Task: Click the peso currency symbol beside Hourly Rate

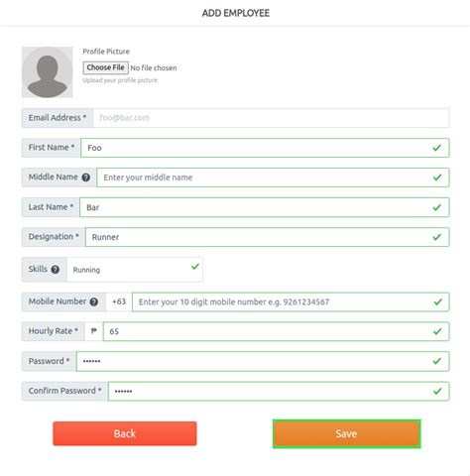Action: pyautogui.click(x=94, y=331)
